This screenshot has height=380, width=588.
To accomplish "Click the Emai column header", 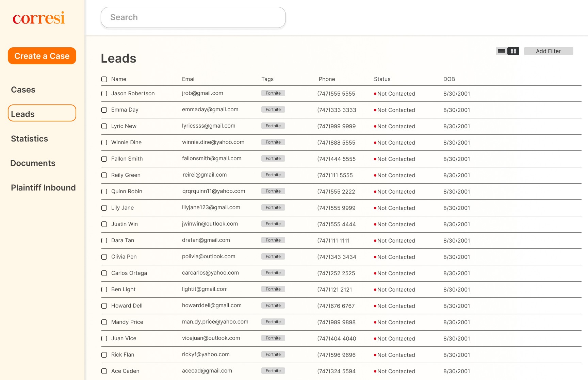I will pyautogui.click(x=188, y=79).
